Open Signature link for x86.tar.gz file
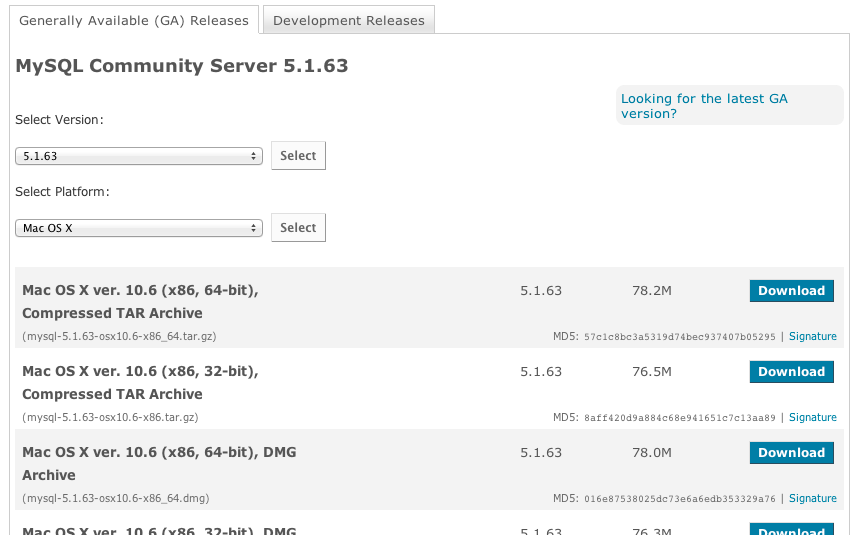The image size is (858, 535). pos(813,417)
